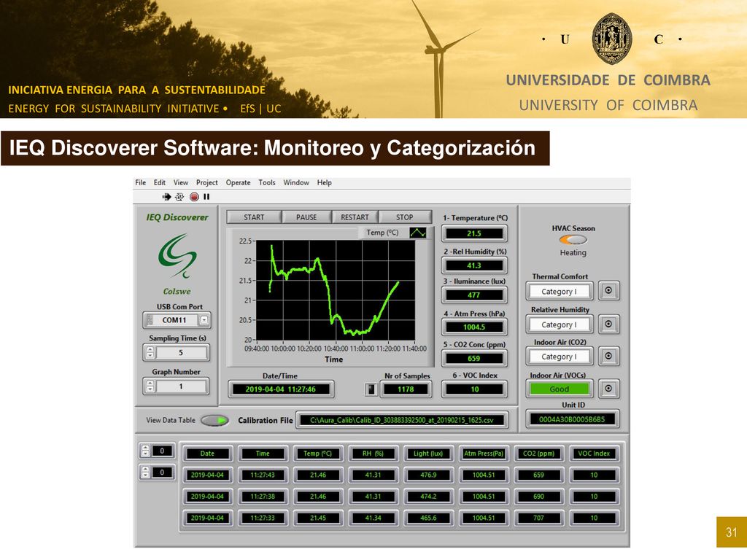Click the Nr of Samples value 1178
Image resolution: width=747 pixels, height=560 pixels.
coord(406,389)
